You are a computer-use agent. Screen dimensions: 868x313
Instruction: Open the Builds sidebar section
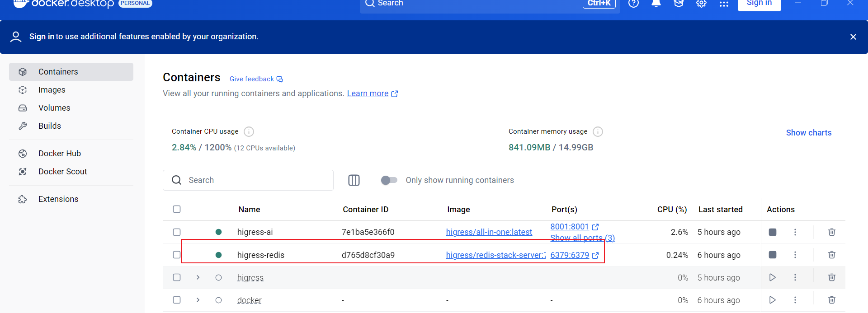point(71,126)
